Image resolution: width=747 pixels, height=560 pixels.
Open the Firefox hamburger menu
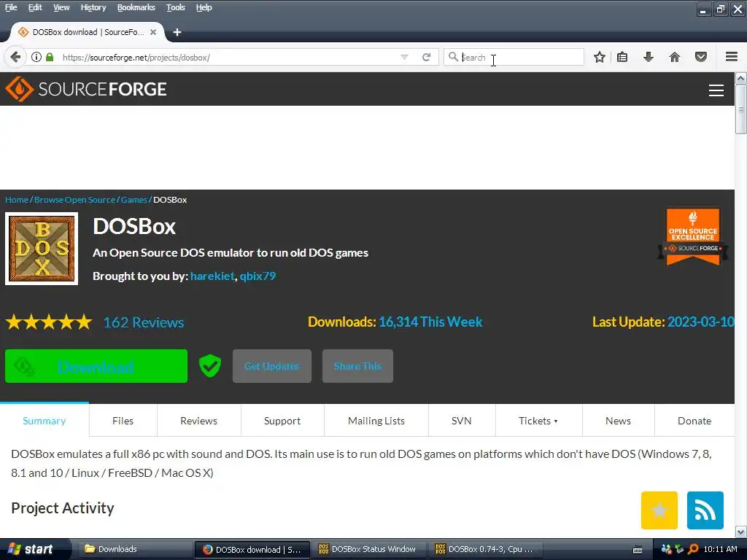point(732,57)
